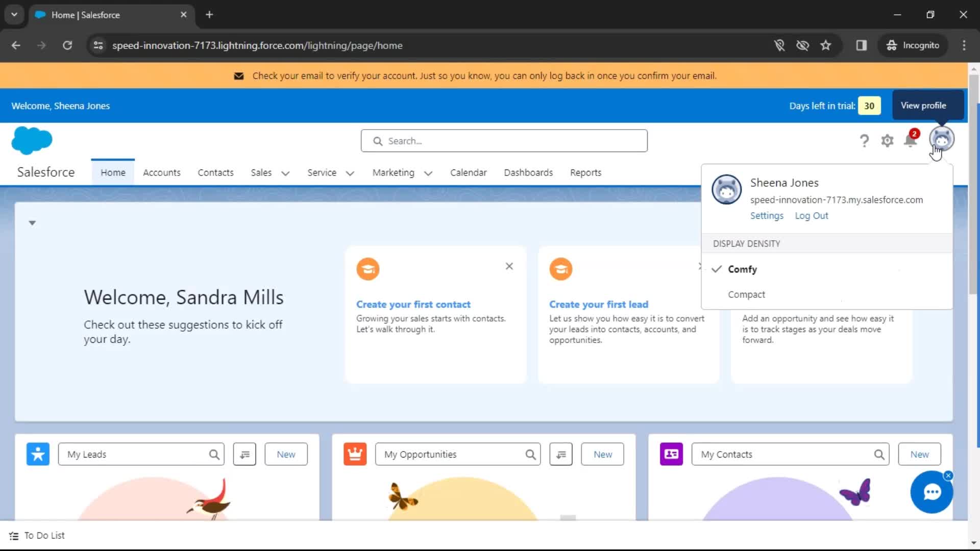This screenshot has height=551, width=980.
Task: Click the trailhead icon on lead card
Action: 561,269
